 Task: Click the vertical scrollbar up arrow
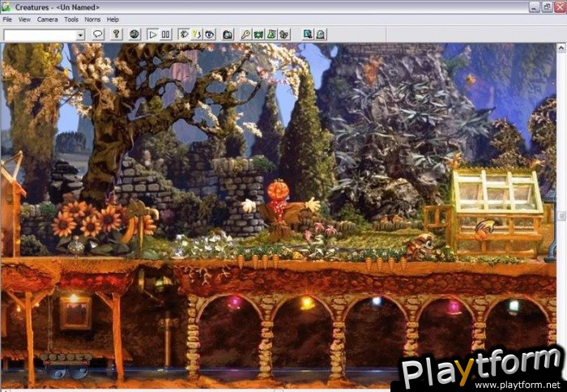coord(561,47)
